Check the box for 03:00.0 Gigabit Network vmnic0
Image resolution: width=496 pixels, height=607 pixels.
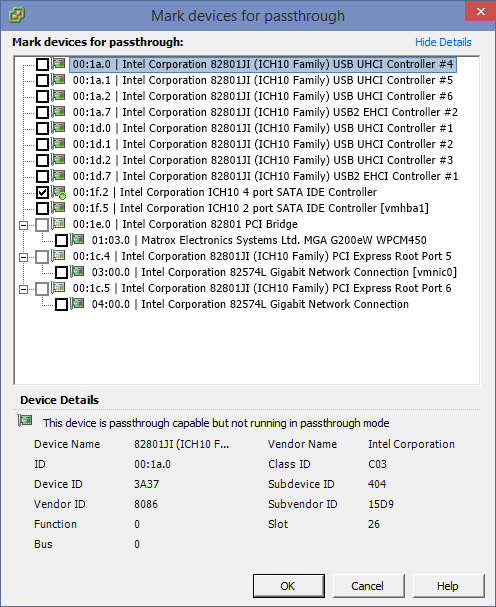(x=61, y=273)
